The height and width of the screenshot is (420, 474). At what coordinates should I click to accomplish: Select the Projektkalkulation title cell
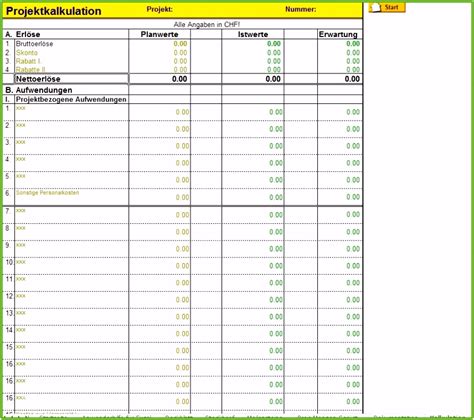(x=54, y=11)
